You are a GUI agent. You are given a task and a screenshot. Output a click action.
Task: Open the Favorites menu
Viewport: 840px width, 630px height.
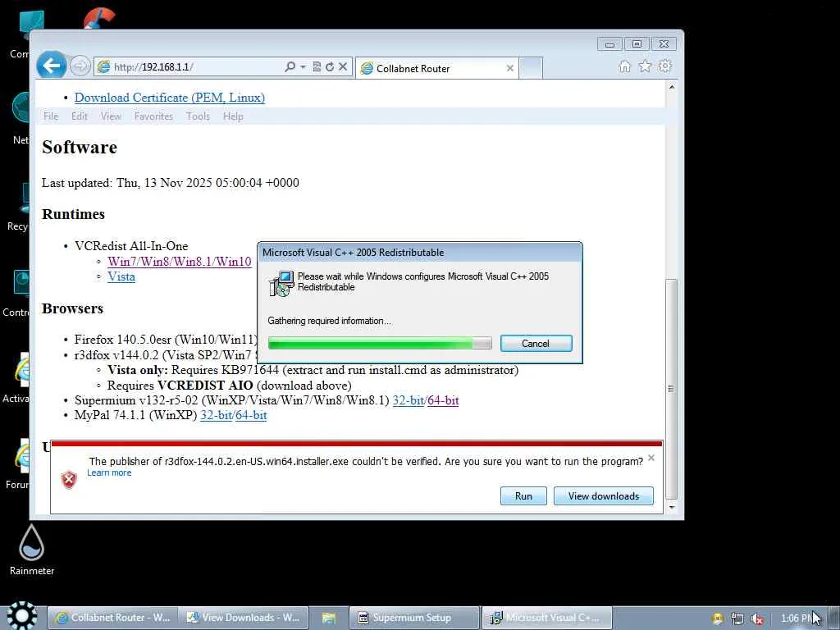coord(153,116)
